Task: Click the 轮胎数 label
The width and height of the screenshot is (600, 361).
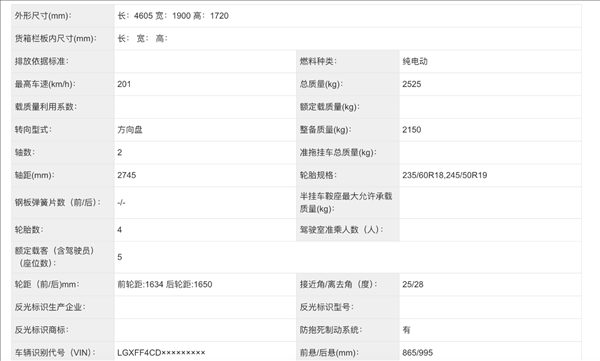Action: tap(29, 230)
